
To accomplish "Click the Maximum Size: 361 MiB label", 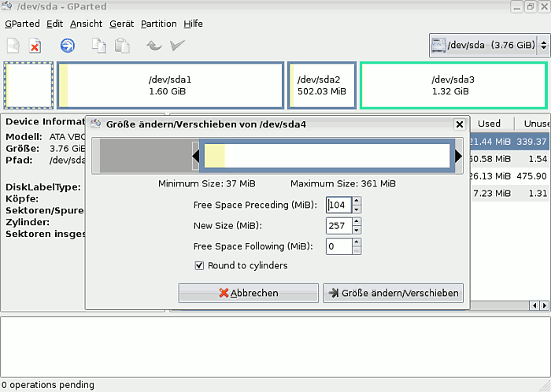I will click(x=343, y=183).
